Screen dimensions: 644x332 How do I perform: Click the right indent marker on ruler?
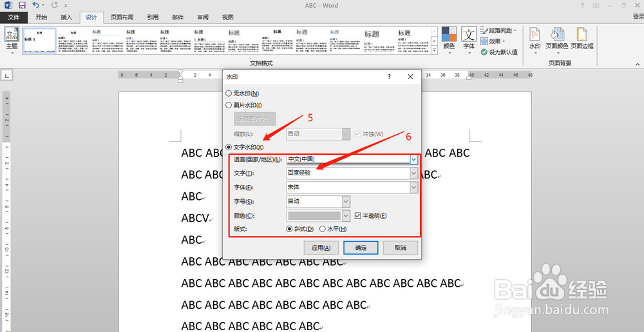coord(469,77)
